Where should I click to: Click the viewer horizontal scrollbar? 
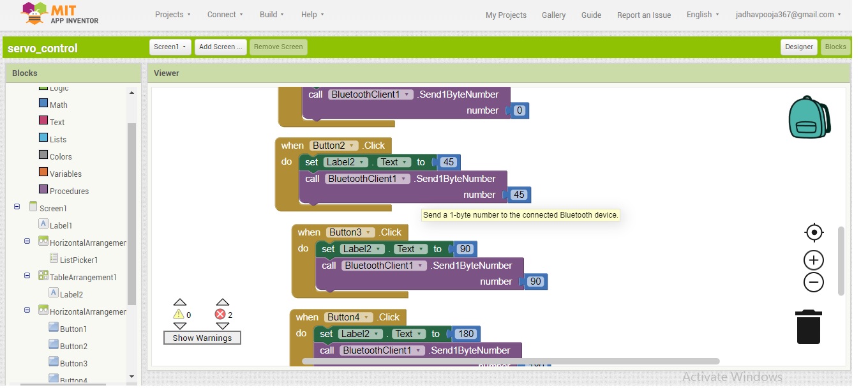coord(511,361)
